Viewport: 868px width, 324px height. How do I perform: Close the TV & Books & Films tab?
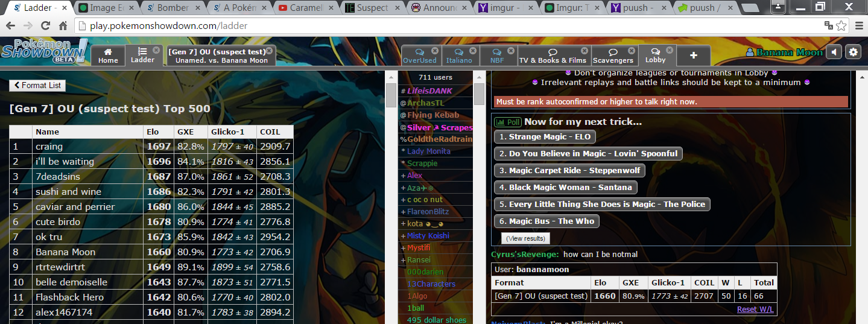584,50
